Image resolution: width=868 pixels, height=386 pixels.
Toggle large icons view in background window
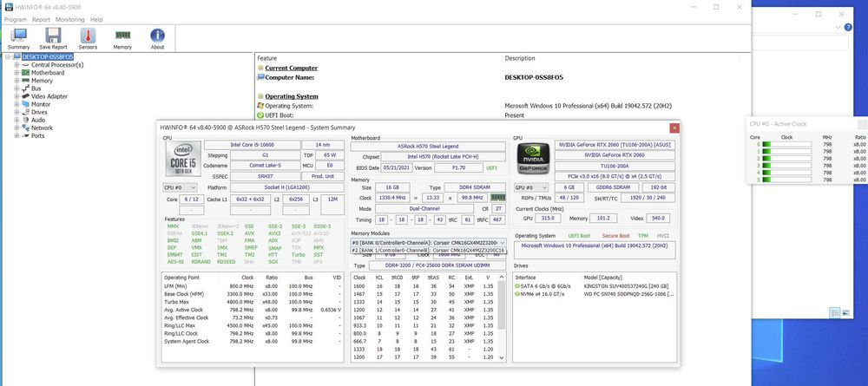tap(845, 313)
